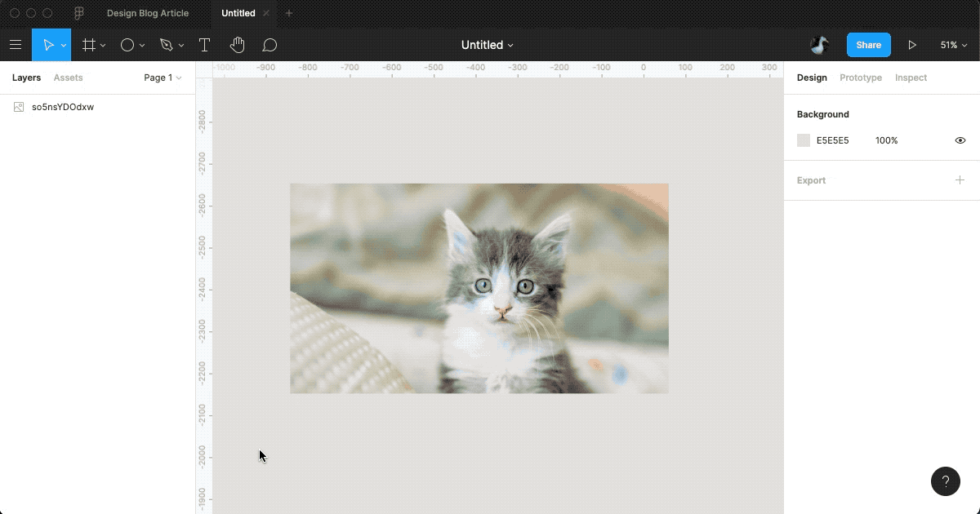Toggle background visibility eye icon

(x=960, y=140)
